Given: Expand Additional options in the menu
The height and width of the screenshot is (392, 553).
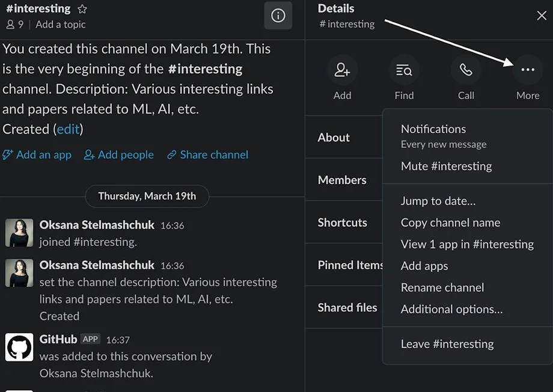Looking at the screenshot, I should coord(452,309).
